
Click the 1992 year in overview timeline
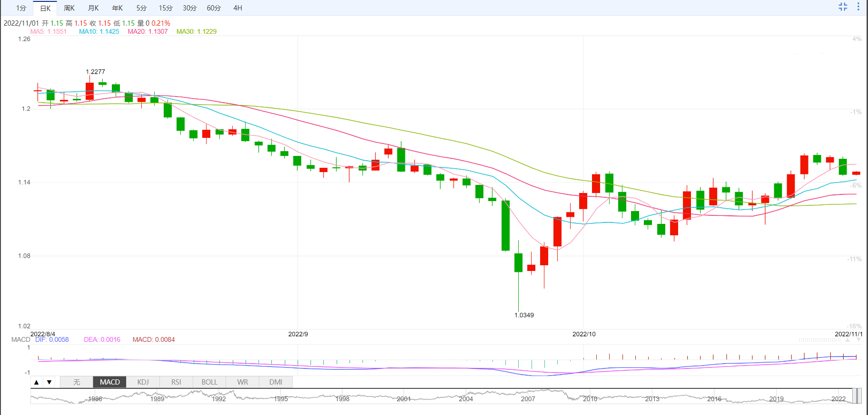pyautogui.click(x=219, y=399)
